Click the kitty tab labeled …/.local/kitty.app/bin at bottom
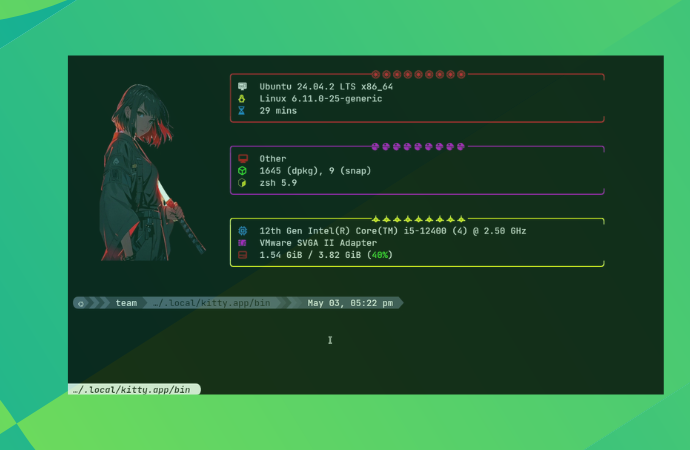The width and height of the screenshot is (690, 450). click(134, 390)
